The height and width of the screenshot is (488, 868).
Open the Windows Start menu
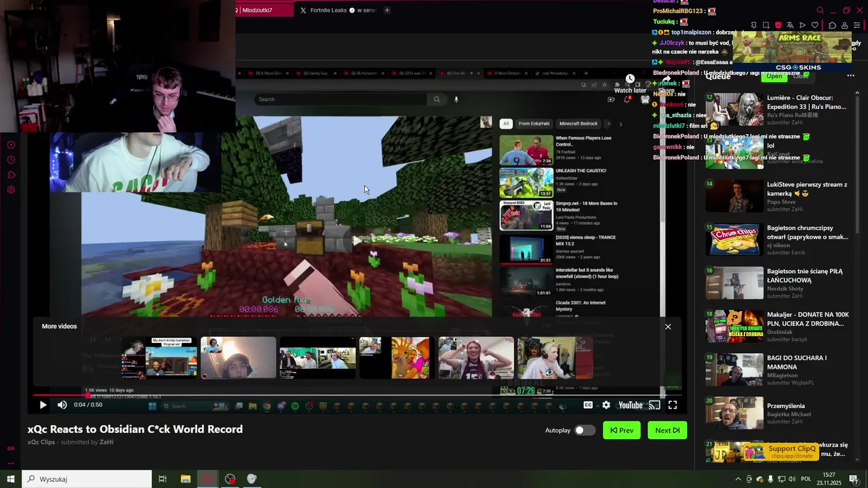[11, 479]
